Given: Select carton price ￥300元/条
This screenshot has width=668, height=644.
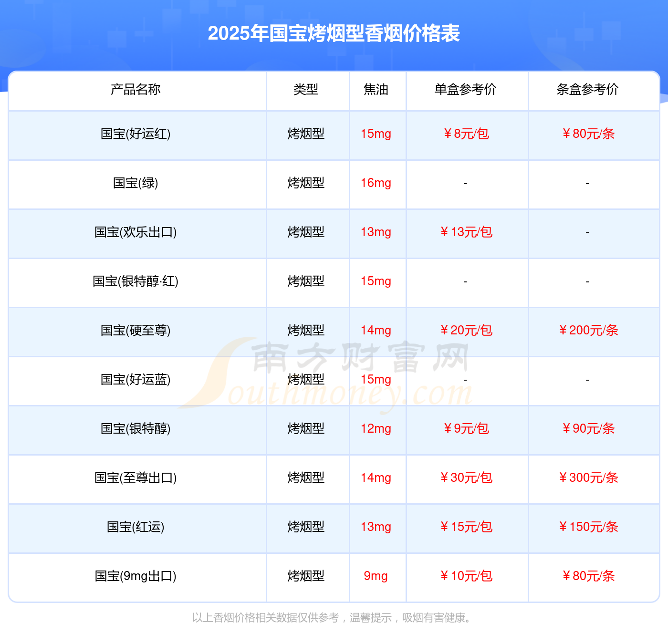Looking at the screenshot, I should [588, 478].
